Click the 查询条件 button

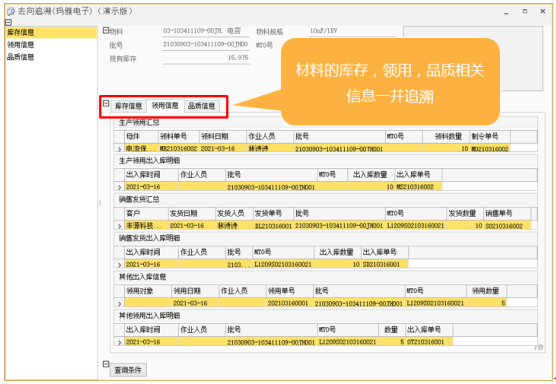coord(128,370)
